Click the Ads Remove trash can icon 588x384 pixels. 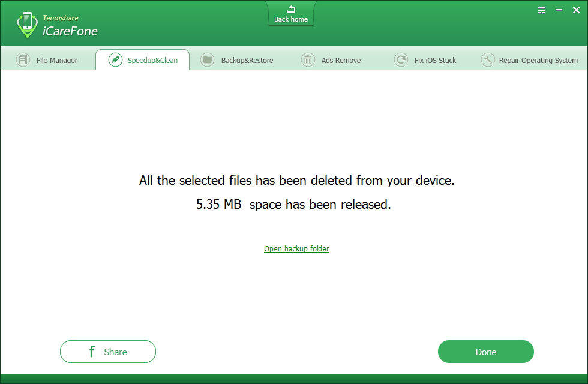click(x=308, y=60)
